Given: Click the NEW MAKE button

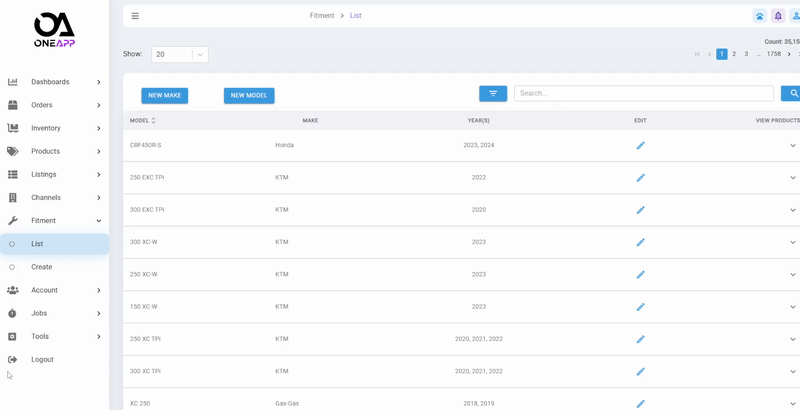Looking at the screenshot, I should coord(165,95).
